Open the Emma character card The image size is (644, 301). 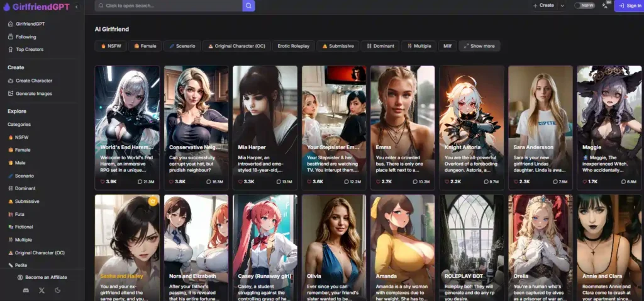(x=402, y=127)
